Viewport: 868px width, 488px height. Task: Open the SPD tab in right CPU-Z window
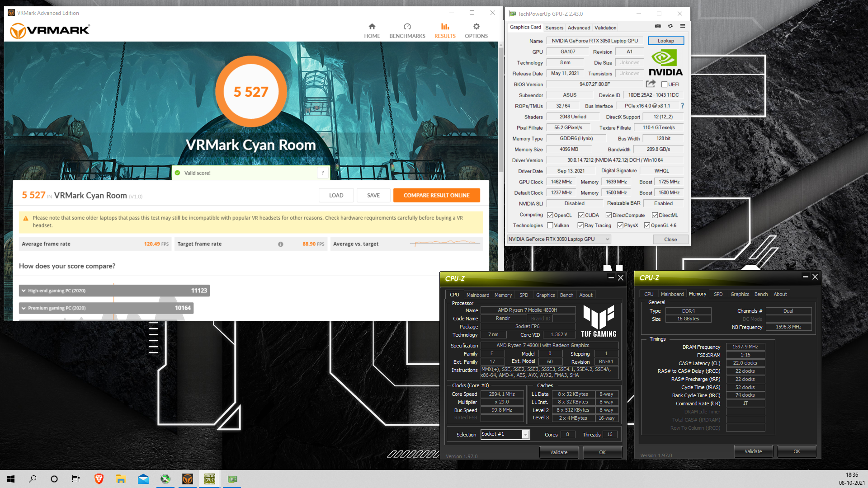718,294
